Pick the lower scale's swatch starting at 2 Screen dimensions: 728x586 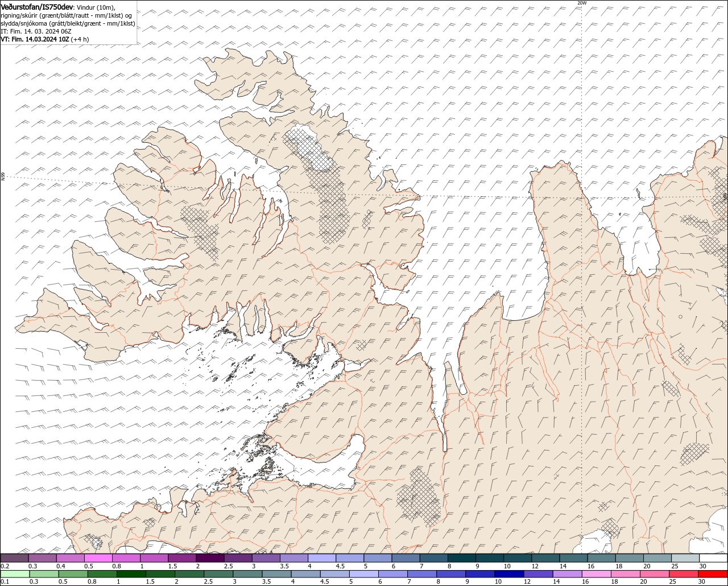click(x=189, y=574)
